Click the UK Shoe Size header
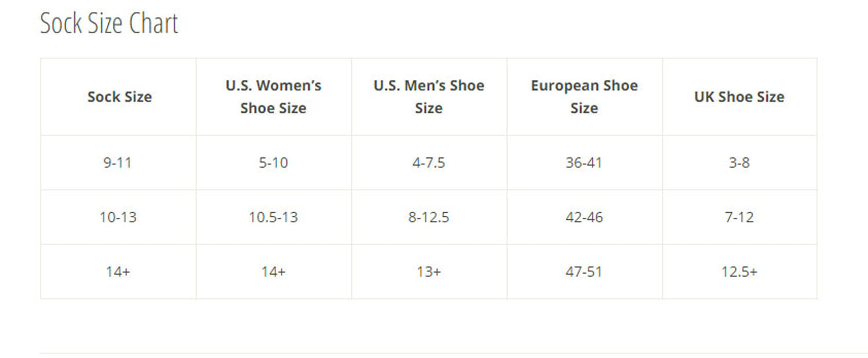868x358 pixels. (x=739, y=97)
